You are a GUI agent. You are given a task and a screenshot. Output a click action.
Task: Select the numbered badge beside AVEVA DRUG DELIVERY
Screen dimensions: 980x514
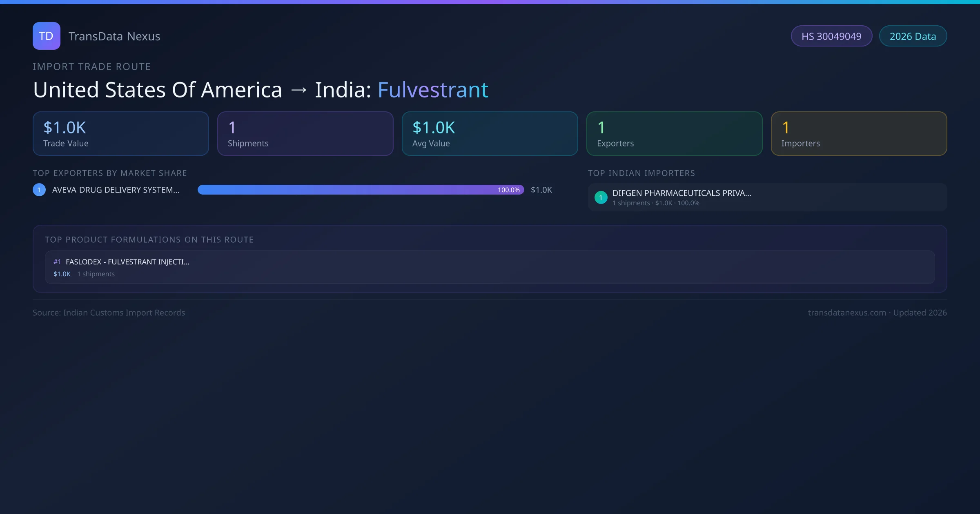point(39,189)
